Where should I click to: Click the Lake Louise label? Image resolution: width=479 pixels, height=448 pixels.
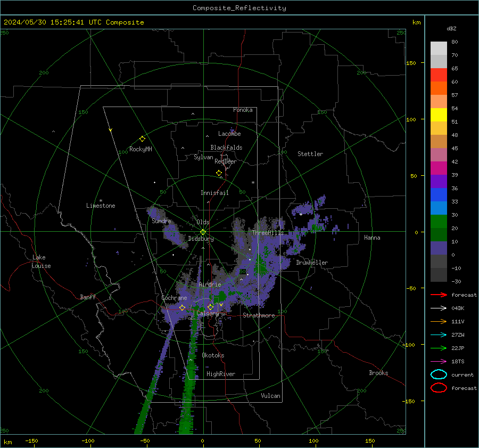click(x=41, y=262)
